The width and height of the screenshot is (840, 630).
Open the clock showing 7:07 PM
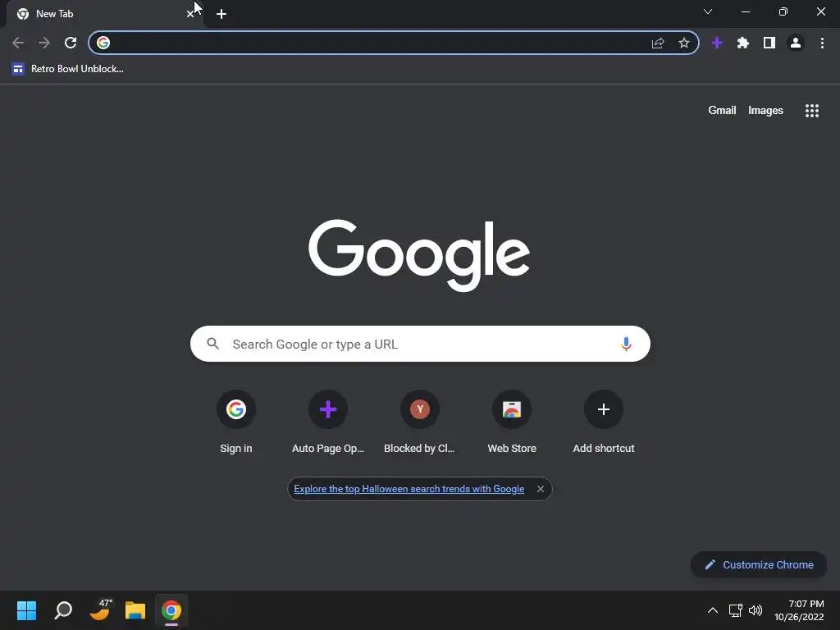[799, 610]
